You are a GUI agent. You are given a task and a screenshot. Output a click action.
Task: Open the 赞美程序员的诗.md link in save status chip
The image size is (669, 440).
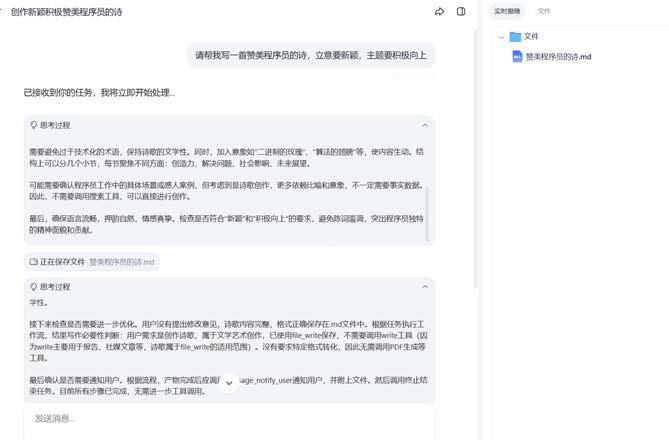click(x=122, y=262)
